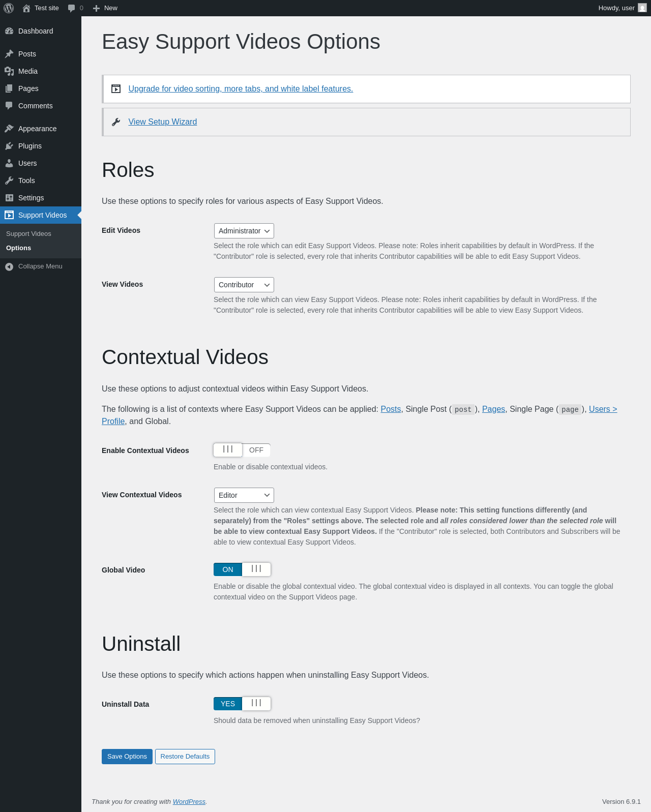The width and height of the screenshot is (651, 812).
Task: Click the Uninstall Data label
Action: [x=125, y=704]
